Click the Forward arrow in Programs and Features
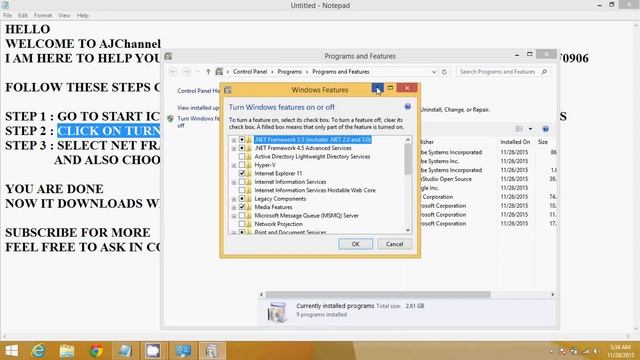This screenshot has width=640, height=360. point(186,72)
